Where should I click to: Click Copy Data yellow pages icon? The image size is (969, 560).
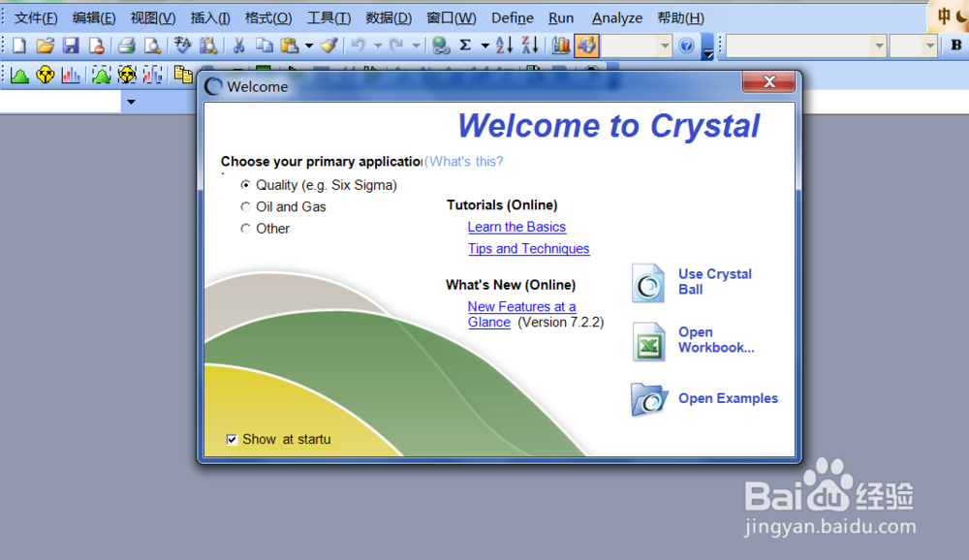coord(183,76)
